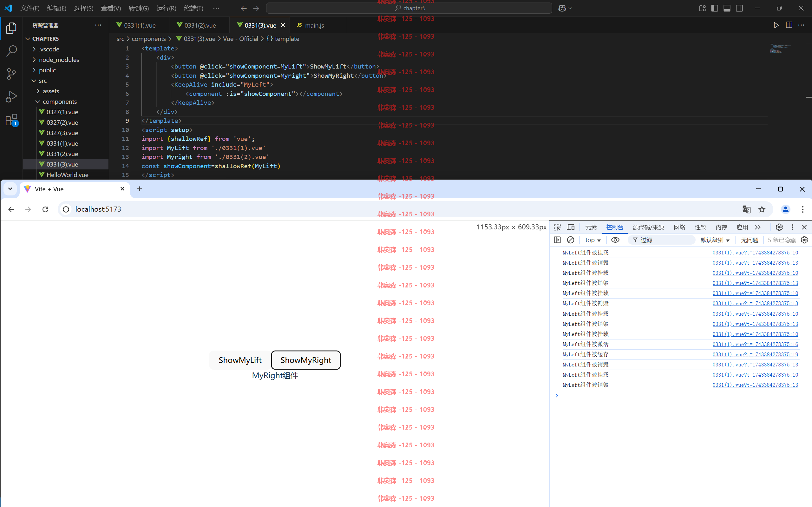
Task: Open DevTools settings gear
Action: pos(779,227)
